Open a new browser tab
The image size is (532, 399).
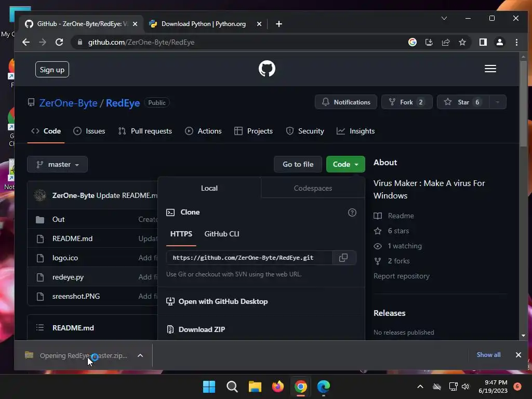point(279,24)
